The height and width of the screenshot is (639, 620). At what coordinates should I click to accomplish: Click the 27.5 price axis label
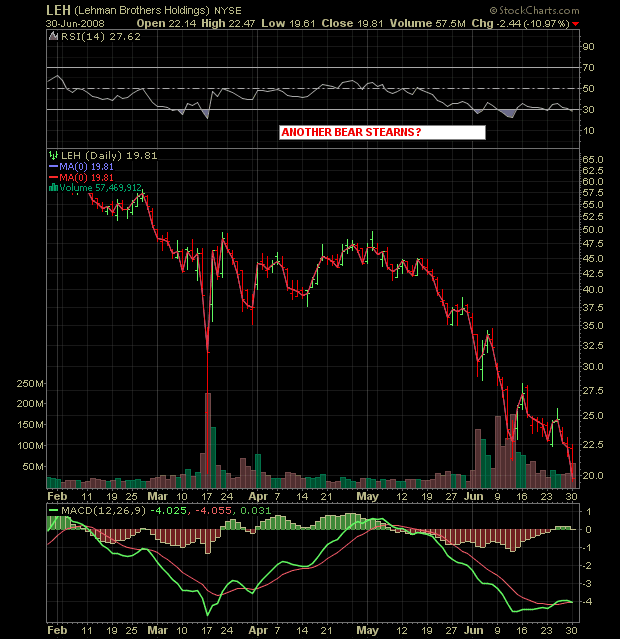(593, 390)
